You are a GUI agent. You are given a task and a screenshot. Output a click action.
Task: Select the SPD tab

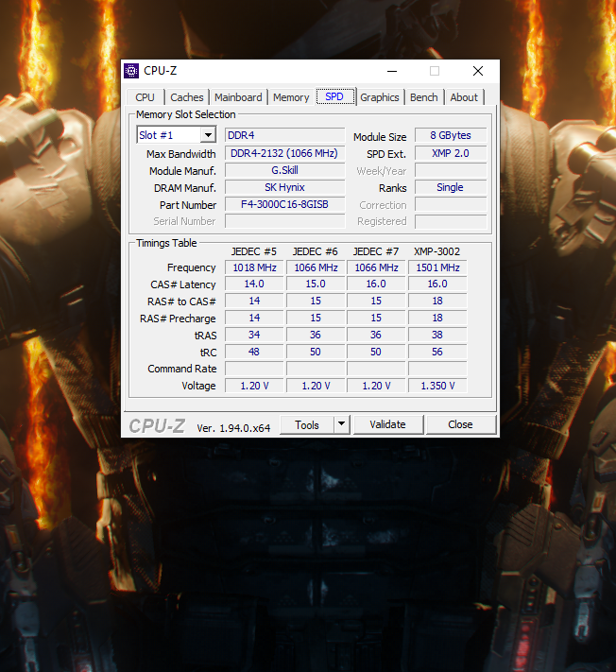point(334,96)
